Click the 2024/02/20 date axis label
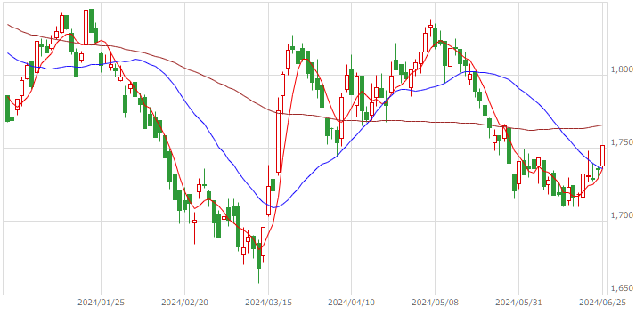Screen dimensions: 644x323 pyautogui.click(x=184, y=303)
